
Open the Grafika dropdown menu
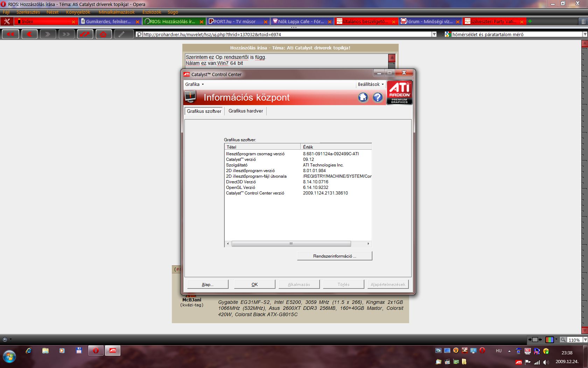click(x=194, y=84)
